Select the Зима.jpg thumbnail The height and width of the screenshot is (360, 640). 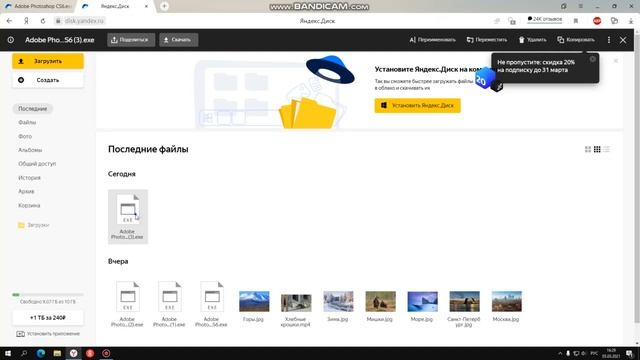[x=338, y=302]
